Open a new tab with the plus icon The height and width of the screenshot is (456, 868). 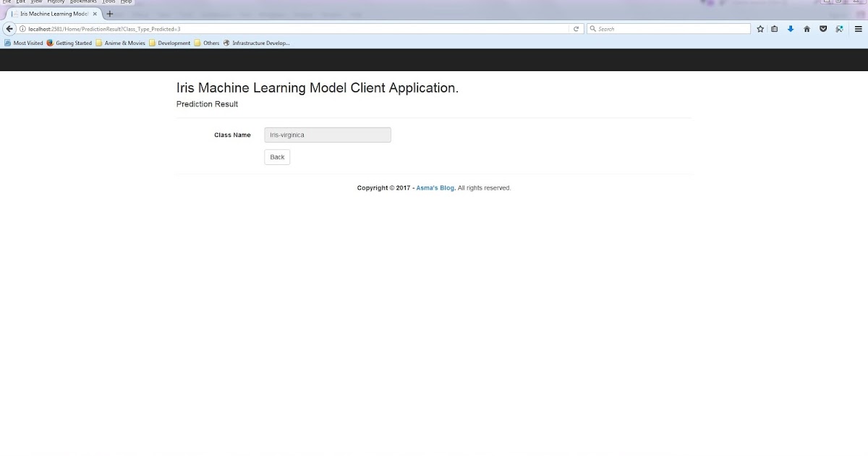110,14
